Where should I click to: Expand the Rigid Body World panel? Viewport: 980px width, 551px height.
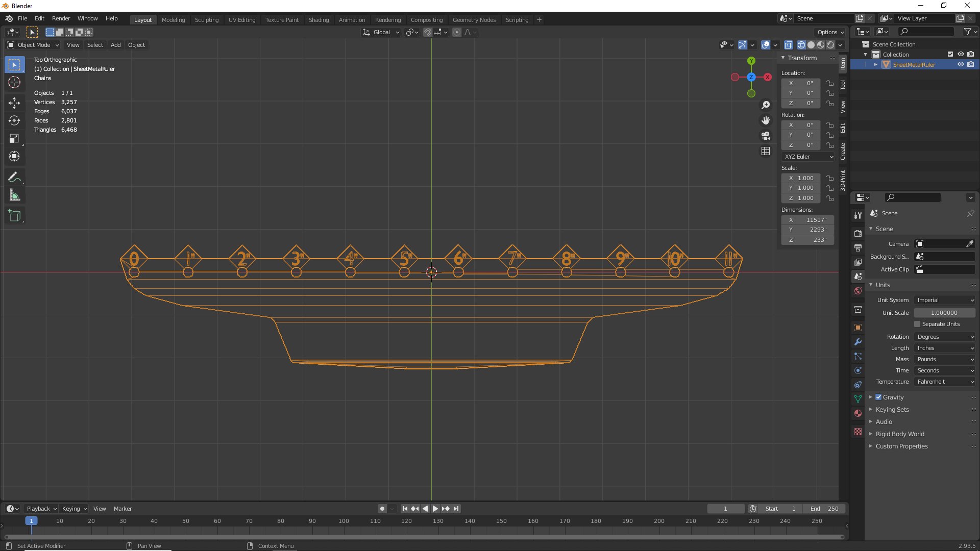pos(899,434)
